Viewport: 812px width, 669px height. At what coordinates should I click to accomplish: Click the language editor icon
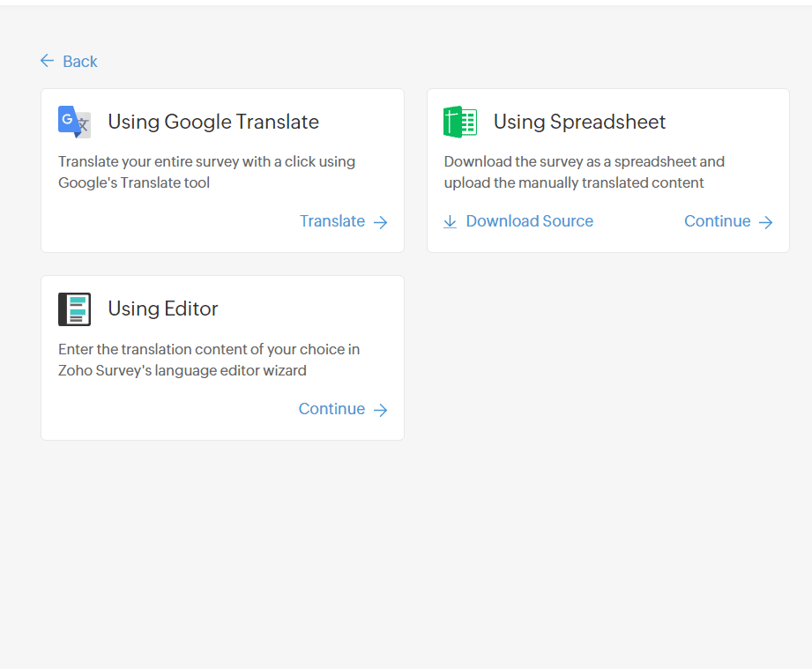[x=74, y=309]
